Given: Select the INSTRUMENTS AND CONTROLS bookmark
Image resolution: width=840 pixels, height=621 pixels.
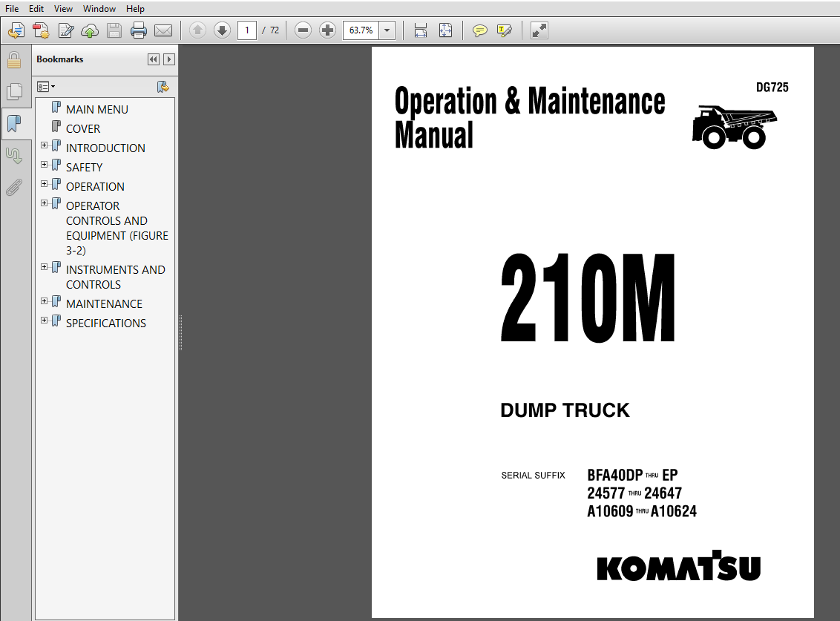Looking at the screenshot, I should (116, 277).
